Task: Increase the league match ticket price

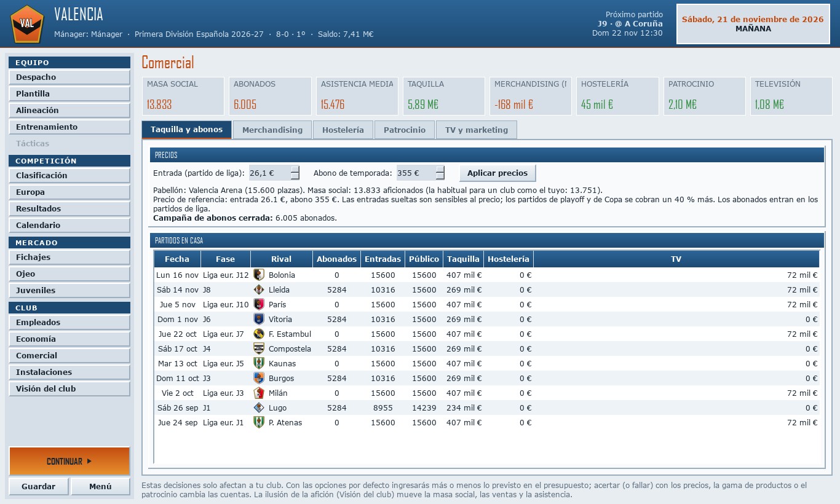Action: pos(295,170)
